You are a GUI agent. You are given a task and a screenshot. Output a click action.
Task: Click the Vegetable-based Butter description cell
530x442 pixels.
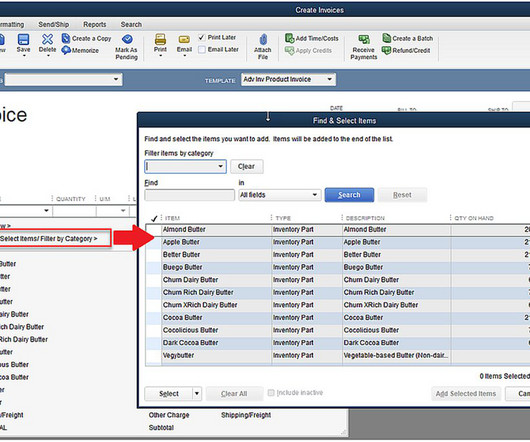point(396,355)
